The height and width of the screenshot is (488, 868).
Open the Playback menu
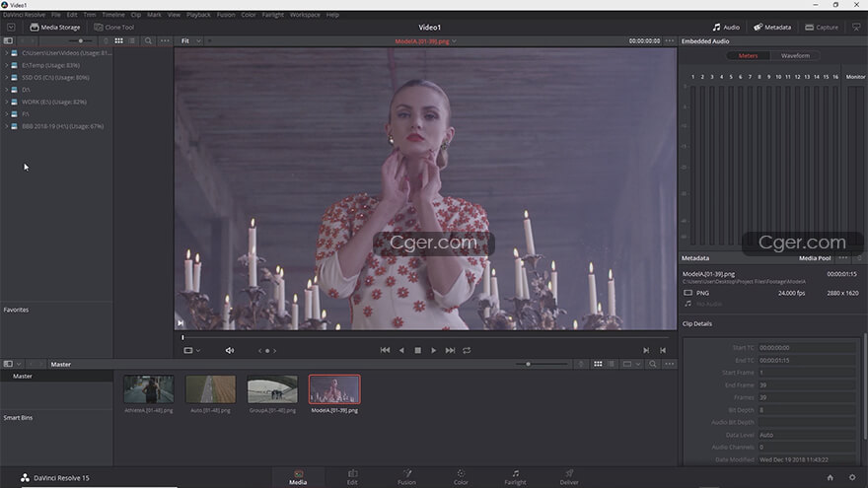[x=198, y=15]
